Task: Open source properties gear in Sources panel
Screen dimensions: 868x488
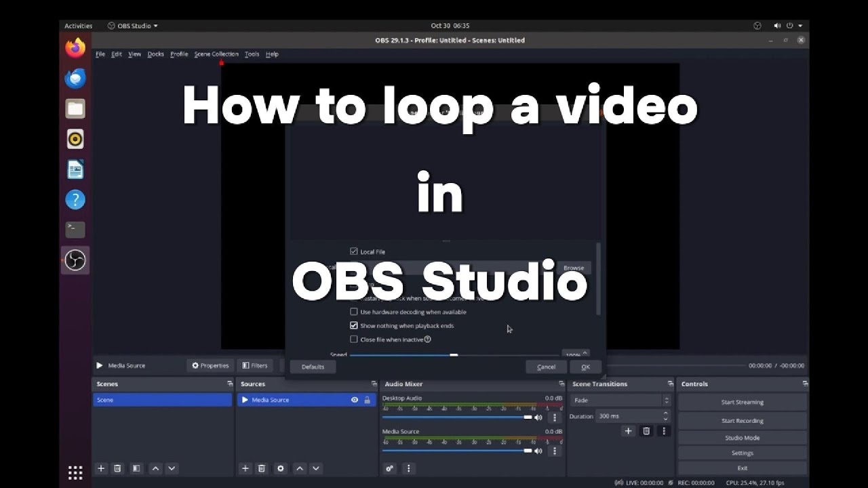Action: pyautogui.click(x=280, y=468)
